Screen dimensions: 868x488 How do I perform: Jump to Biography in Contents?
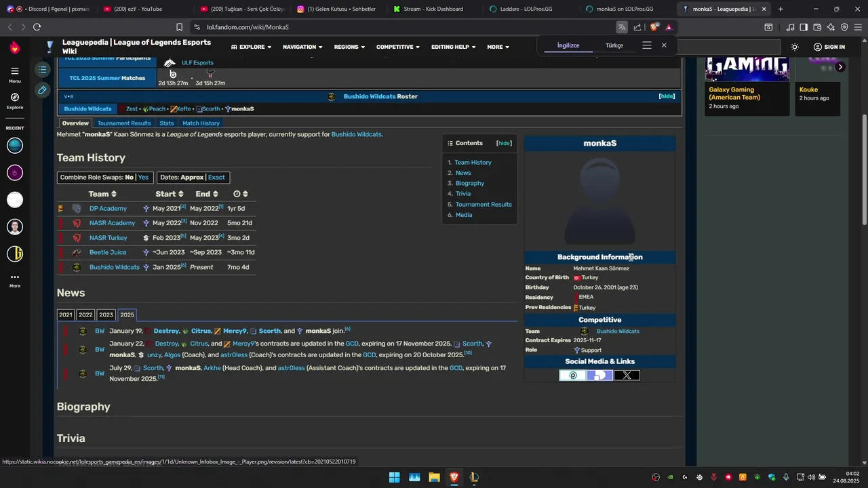point(470,183)
